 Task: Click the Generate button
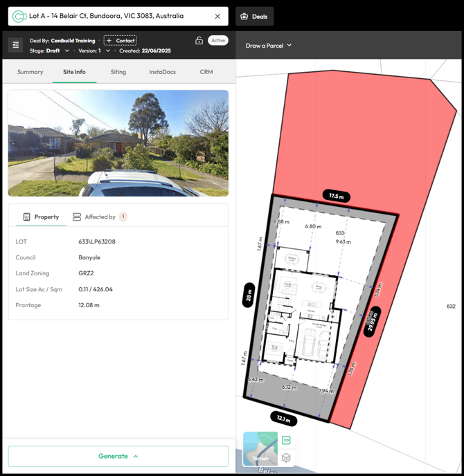[x=118, y=456]
